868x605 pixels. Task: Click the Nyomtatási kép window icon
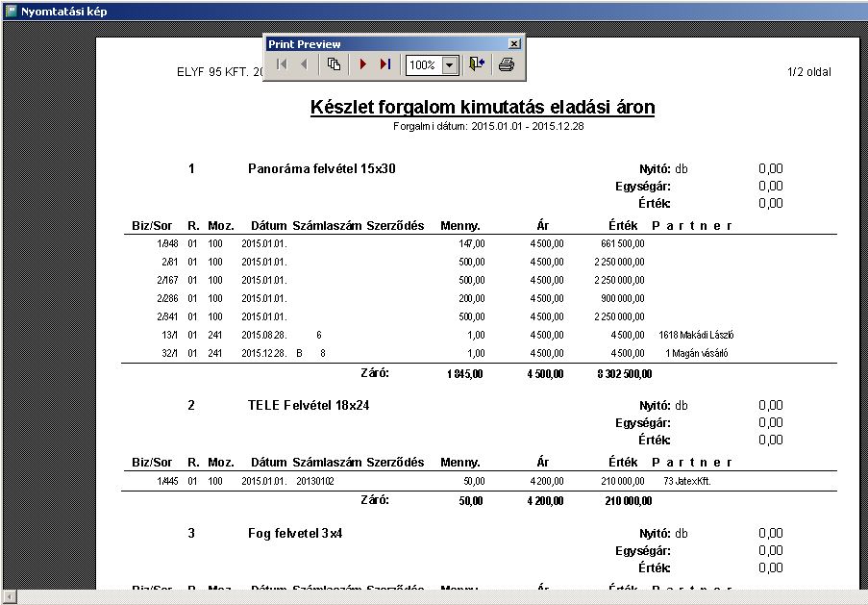11,12
